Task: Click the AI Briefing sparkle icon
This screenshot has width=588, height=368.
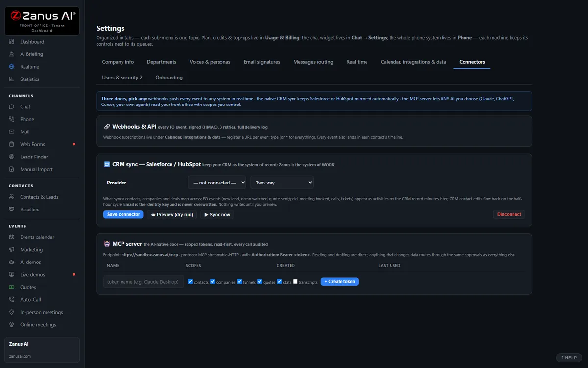Action: point(12,54)
